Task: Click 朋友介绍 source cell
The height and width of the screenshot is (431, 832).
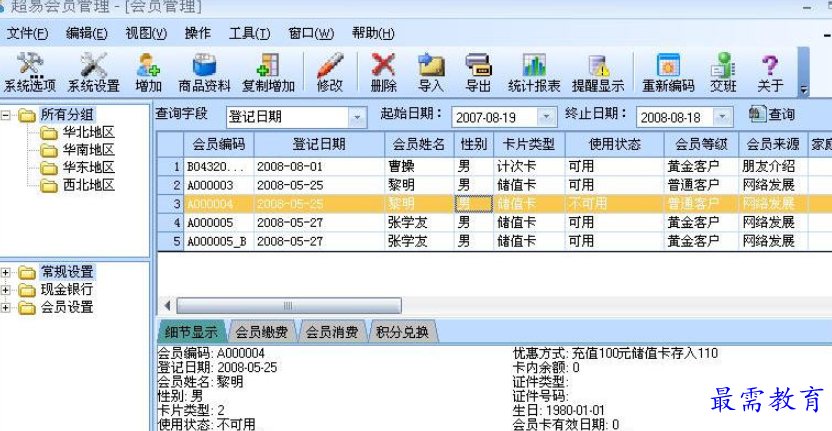Action: [x=773, y=167]
